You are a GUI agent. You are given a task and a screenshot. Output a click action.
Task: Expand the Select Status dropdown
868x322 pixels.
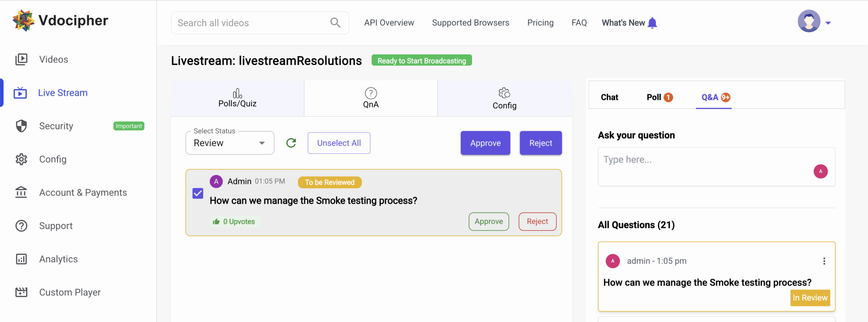click(230, 143)
